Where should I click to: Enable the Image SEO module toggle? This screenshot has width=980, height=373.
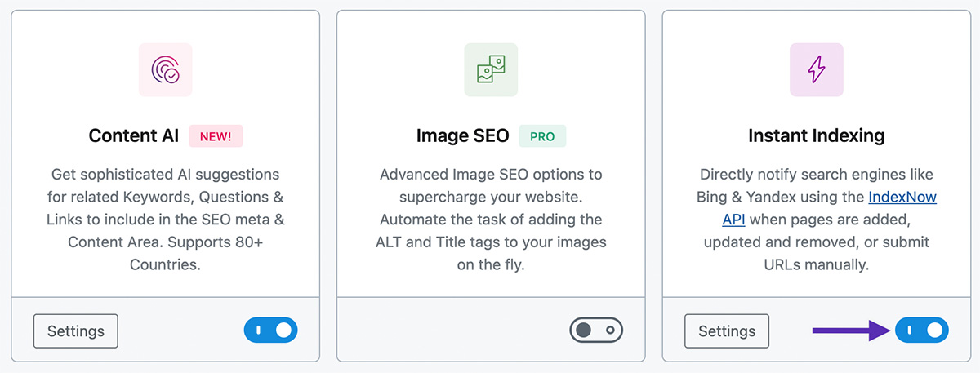(596, 331)
